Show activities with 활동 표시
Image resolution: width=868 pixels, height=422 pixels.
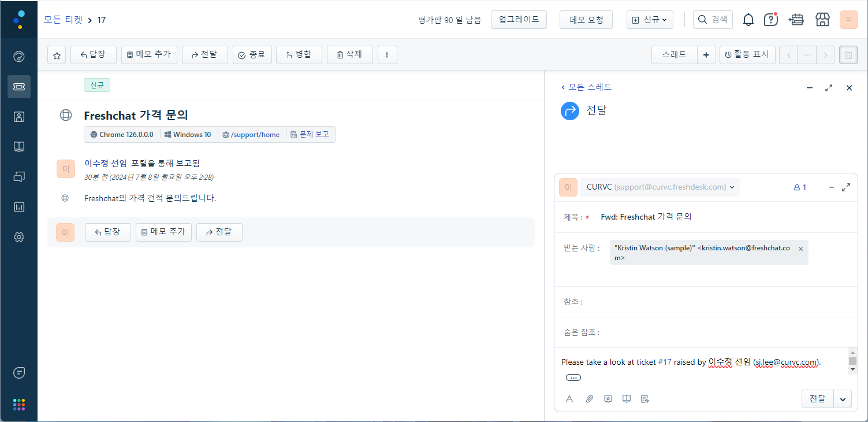pyautogui.click(x=747, y=55)
